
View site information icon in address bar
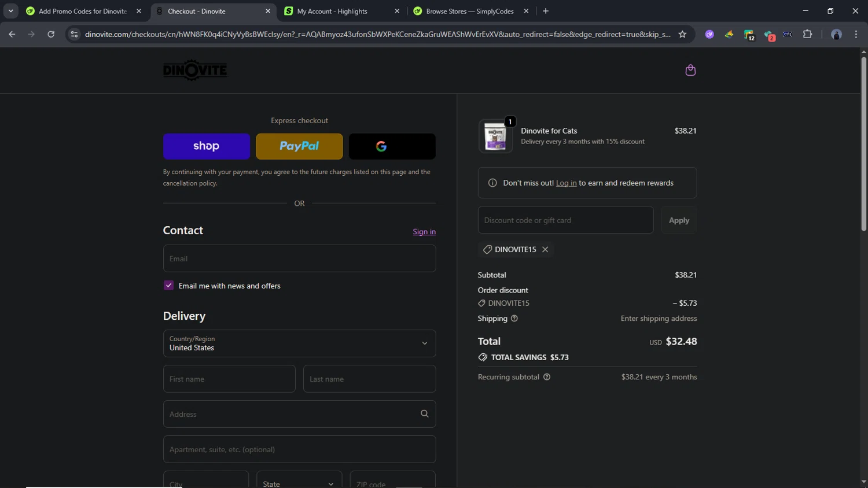coord(74,34)
